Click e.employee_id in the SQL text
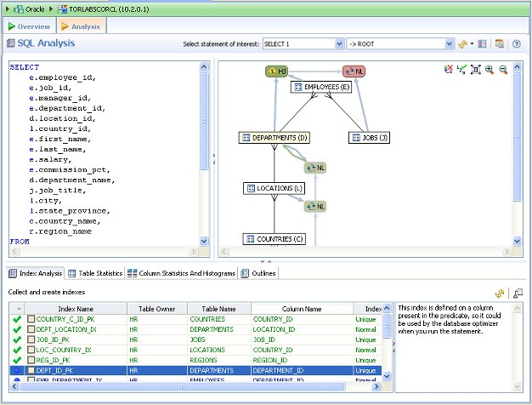This screenshot has width=532, height=405. tap(62, 77)
